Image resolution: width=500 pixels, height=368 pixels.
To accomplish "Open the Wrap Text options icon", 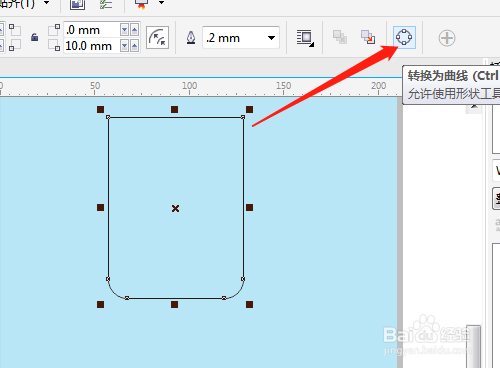I will pyautogui.click(x=305, y=37).
